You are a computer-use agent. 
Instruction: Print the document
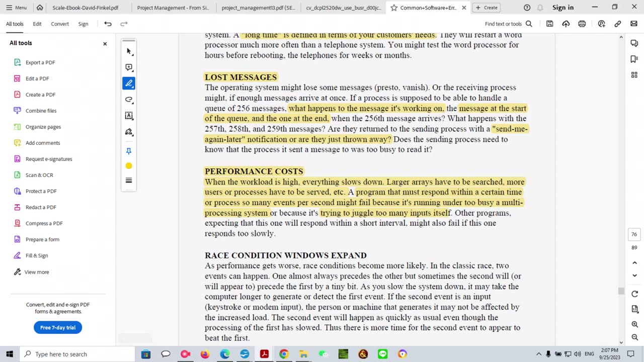582,24
